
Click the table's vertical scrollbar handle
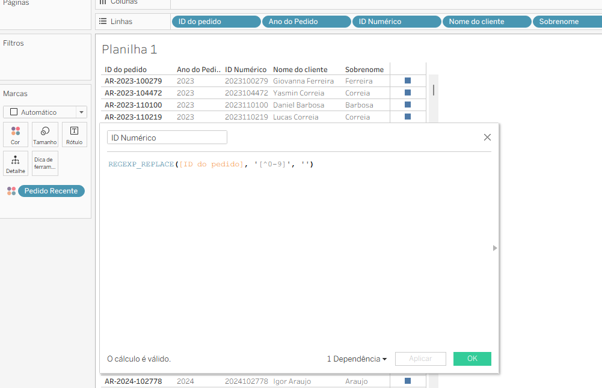coord(433,90)
